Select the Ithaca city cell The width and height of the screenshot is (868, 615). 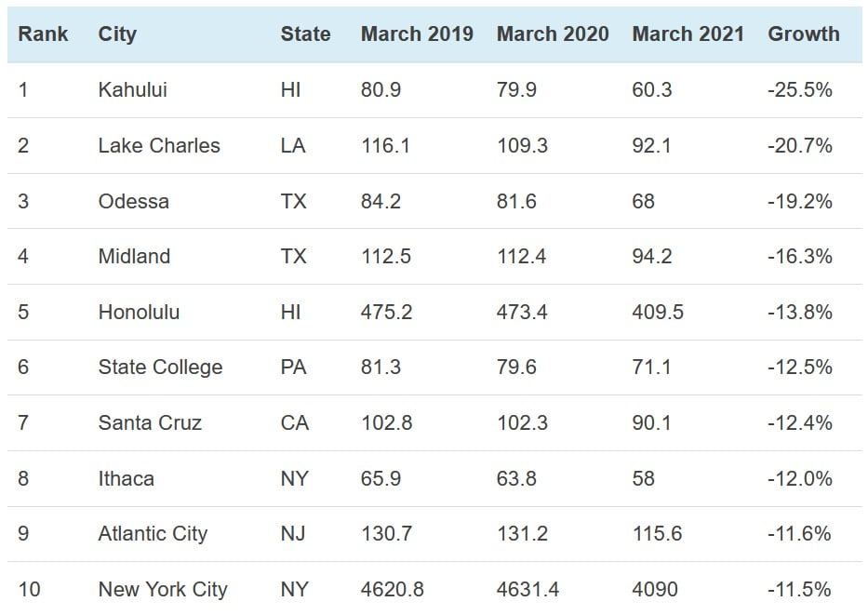coord(126,478)
